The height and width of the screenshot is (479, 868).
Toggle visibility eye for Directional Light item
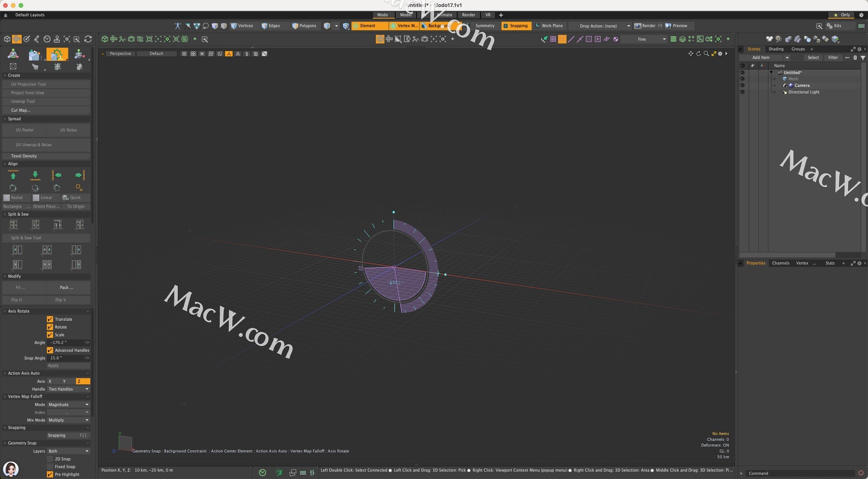[x=742, y=92]
